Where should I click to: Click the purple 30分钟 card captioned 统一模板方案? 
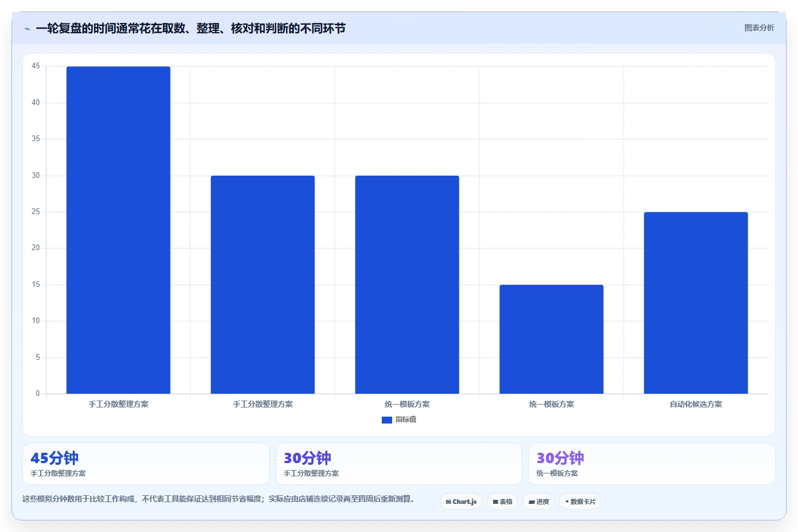point(652,464)
